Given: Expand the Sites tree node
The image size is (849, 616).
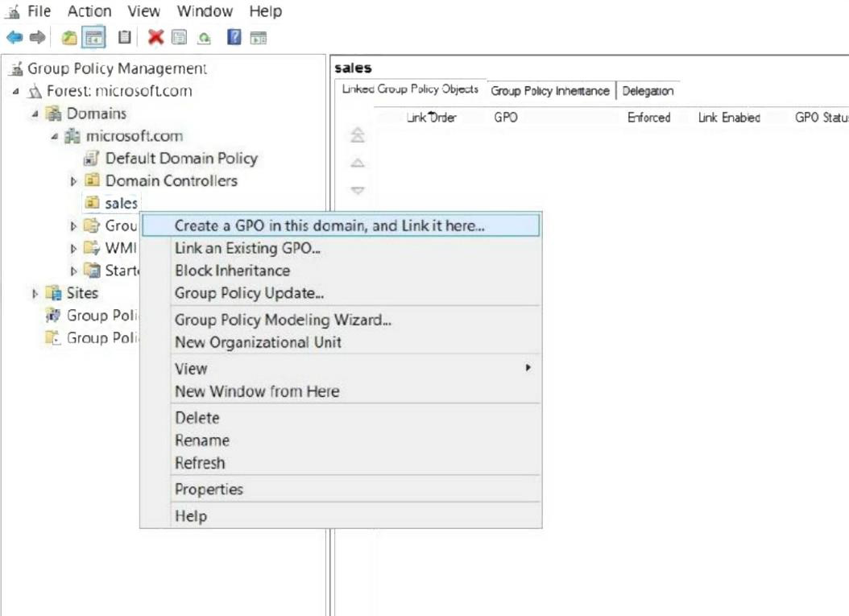Looking at the screenshot, I should [x=35, y=293].
